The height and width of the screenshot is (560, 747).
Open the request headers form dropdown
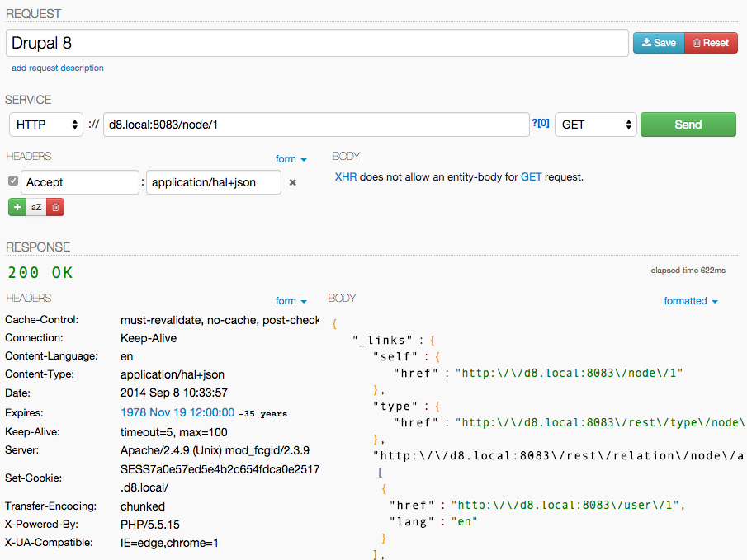pyautogui.click(x=291, y=159)
